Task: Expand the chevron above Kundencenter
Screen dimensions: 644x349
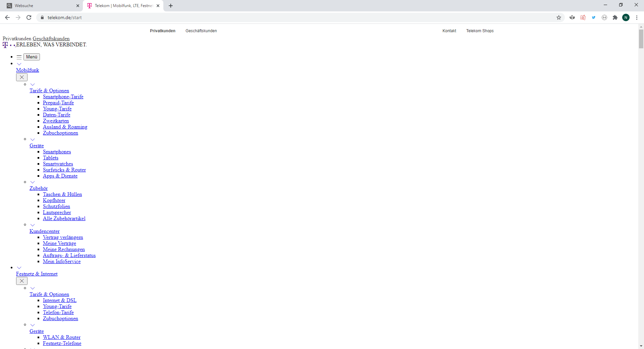Action: pos(33,225)
